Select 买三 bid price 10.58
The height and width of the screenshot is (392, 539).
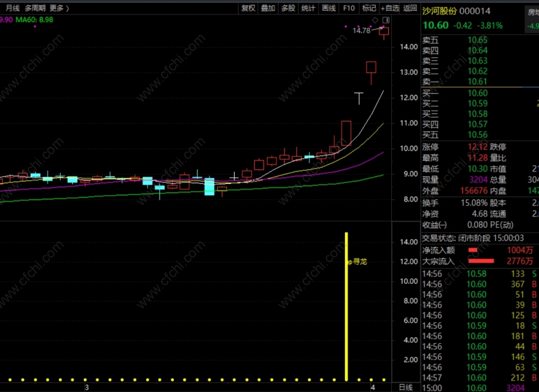click(x=477, y=114)
